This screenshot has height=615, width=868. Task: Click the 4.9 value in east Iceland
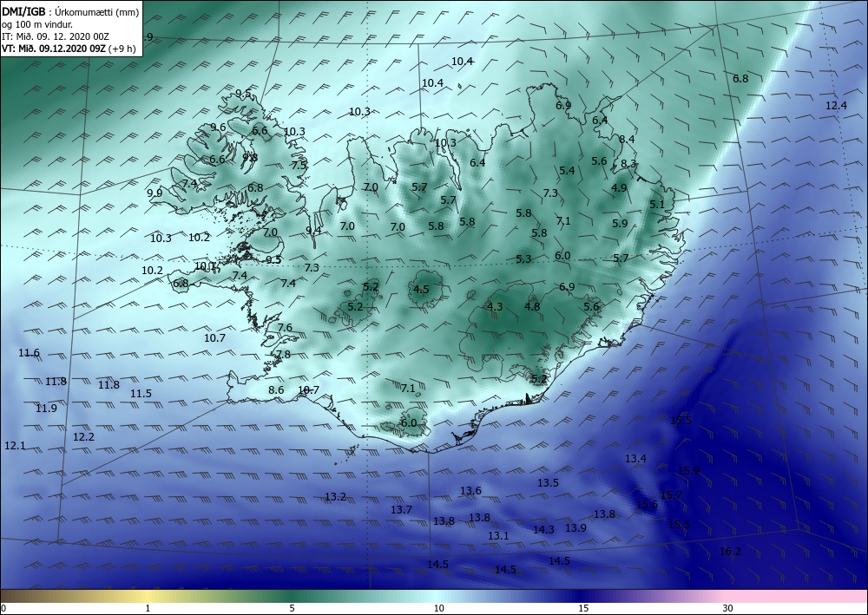619,187
